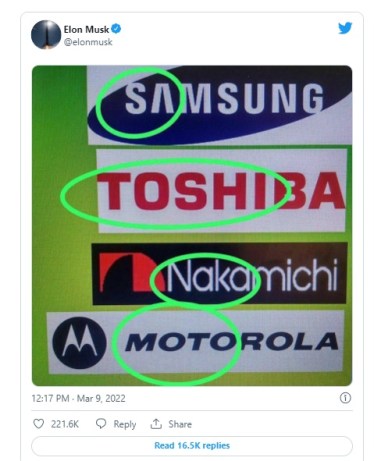
Task: Click the Motorola wordmark in the image
Action: (232, 342)
